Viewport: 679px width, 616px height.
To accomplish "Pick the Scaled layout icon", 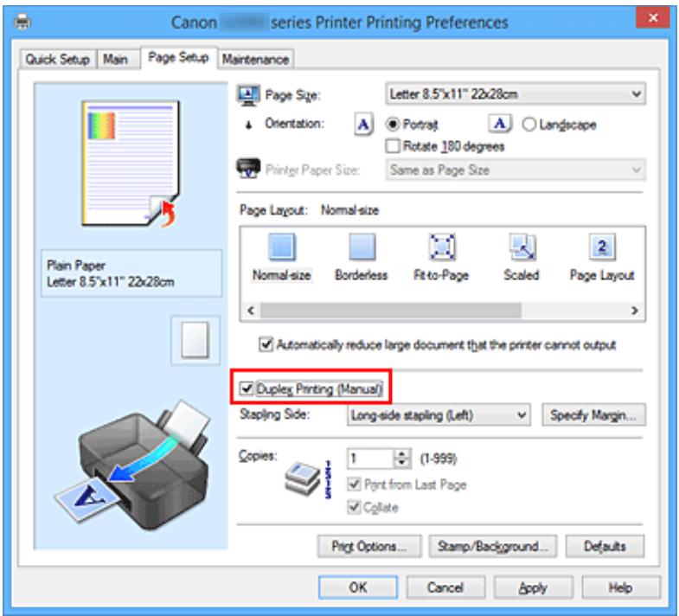I will 521,249.
